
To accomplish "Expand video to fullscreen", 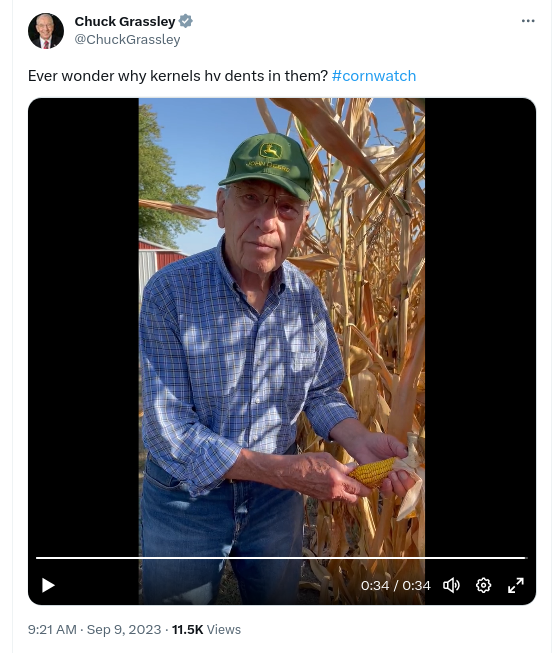I will 516,585.
